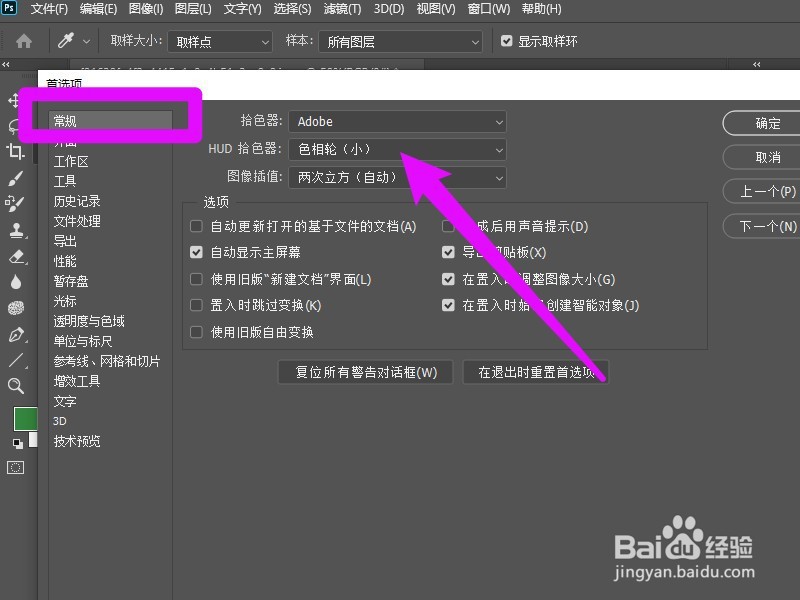Open 文件(F) menu
The image size is (800, 600).
click(x=49, y=9)
